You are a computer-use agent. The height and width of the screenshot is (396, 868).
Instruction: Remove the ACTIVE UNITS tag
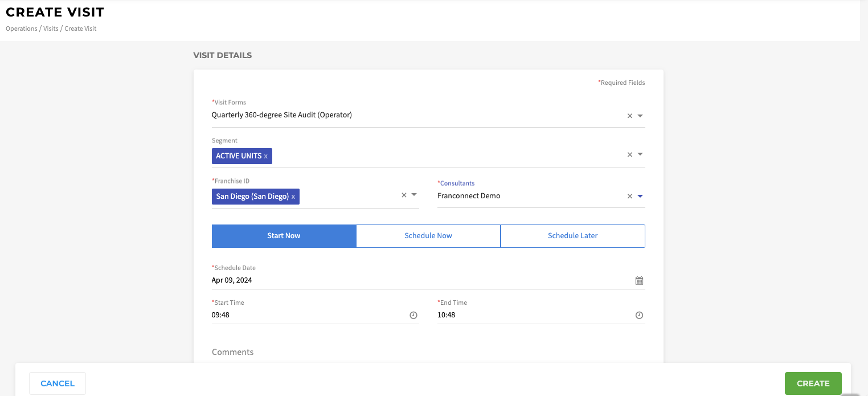point(265,156)
